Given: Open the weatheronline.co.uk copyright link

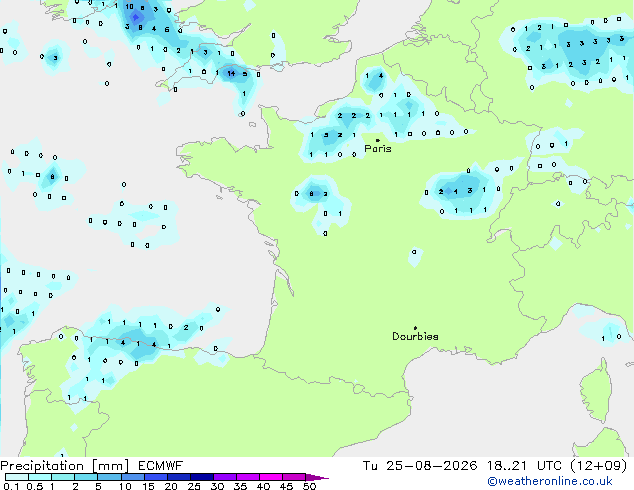Looking at the screenshot, I should (x=550, y=481).
